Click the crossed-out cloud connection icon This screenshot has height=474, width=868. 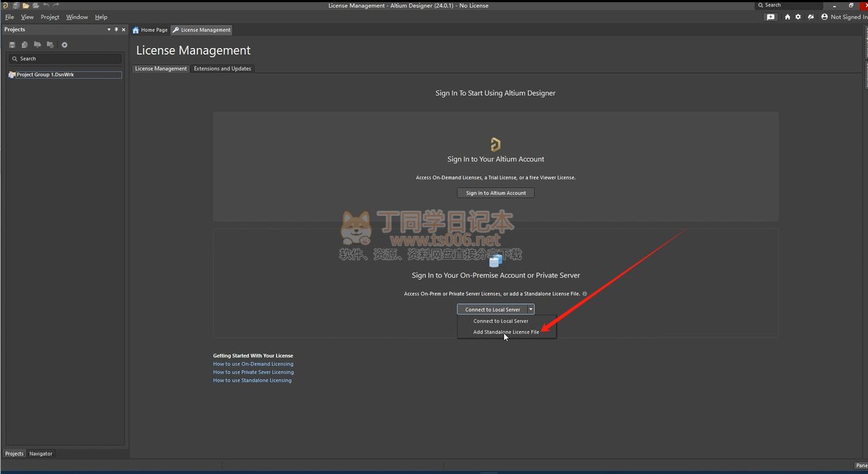tap(810, 17)
